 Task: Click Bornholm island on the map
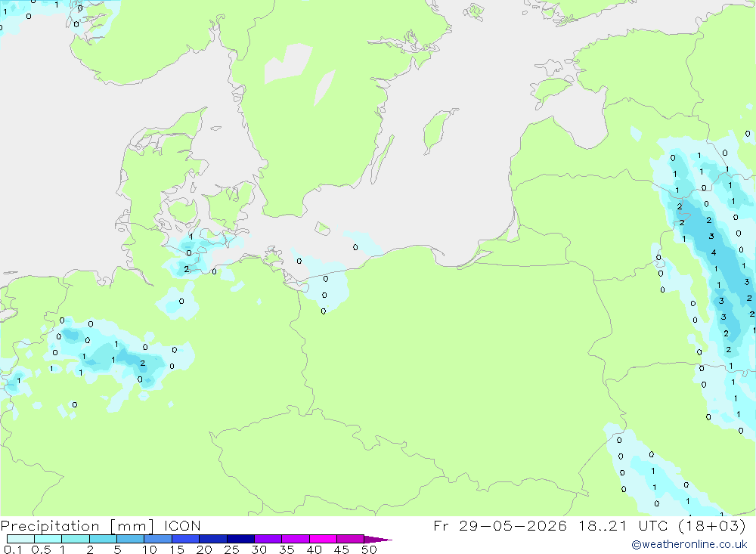323,228
